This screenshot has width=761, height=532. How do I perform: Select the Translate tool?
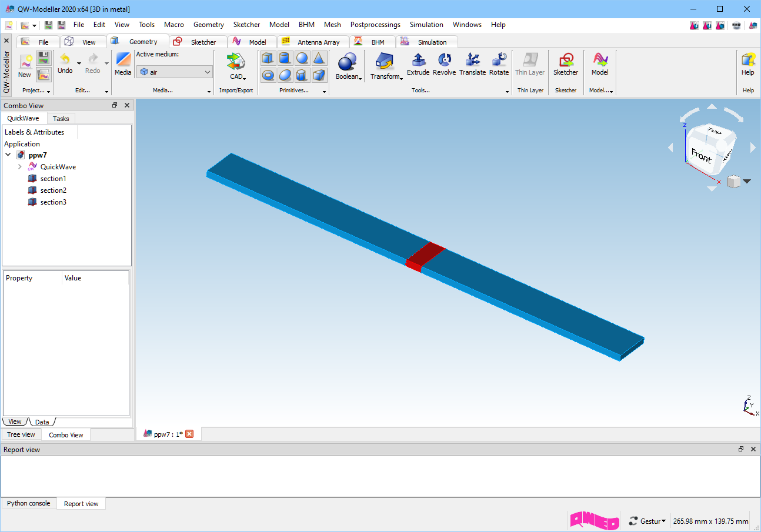(x=472, y=64)
